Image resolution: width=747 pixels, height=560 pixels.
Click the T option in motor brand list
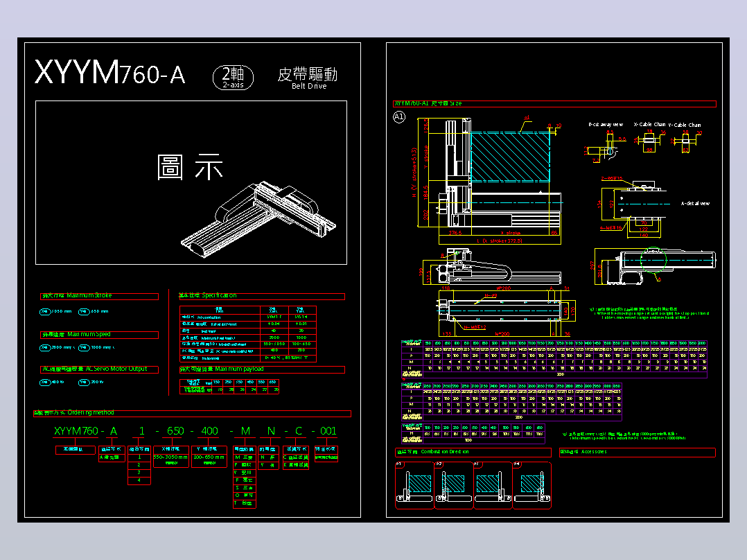point(245,502)
